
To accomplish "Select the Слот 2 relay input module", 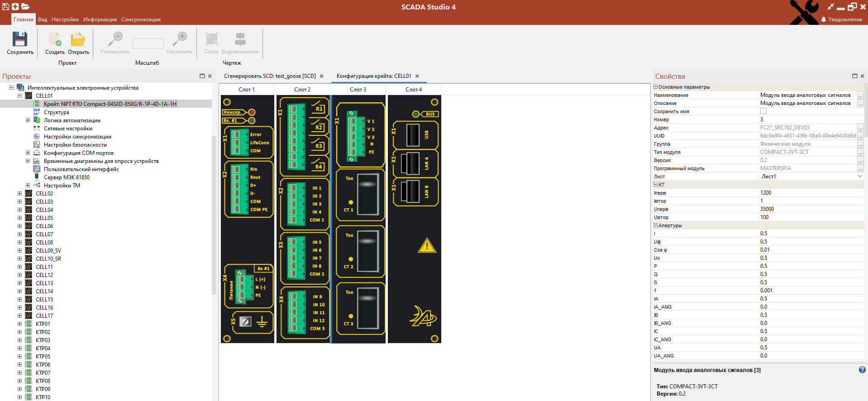I will click(303, 219).
